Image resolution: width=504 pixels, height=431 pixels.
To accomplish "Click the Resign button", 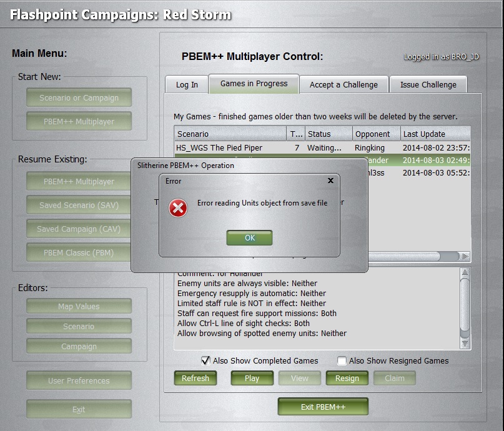I will tap(347, 378).
